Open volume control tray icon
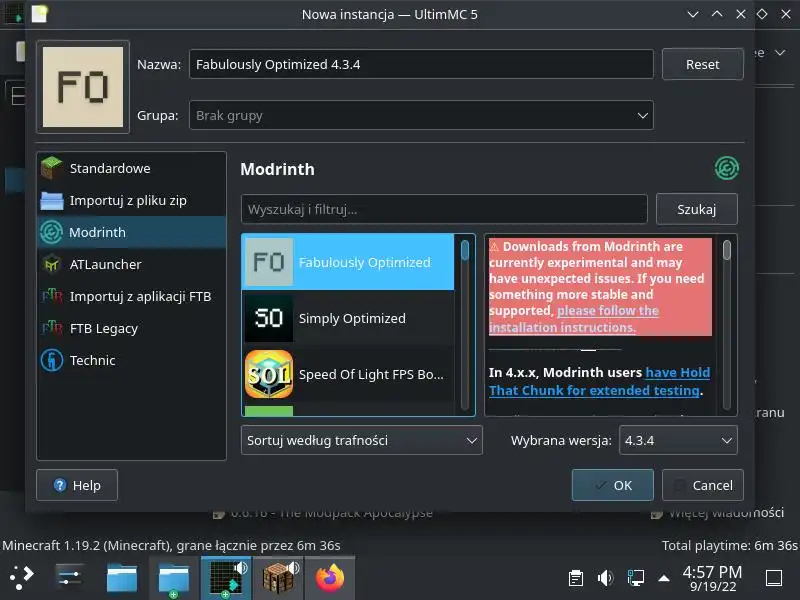The width and height of the screenshot is (800, 600). (605, 578)
